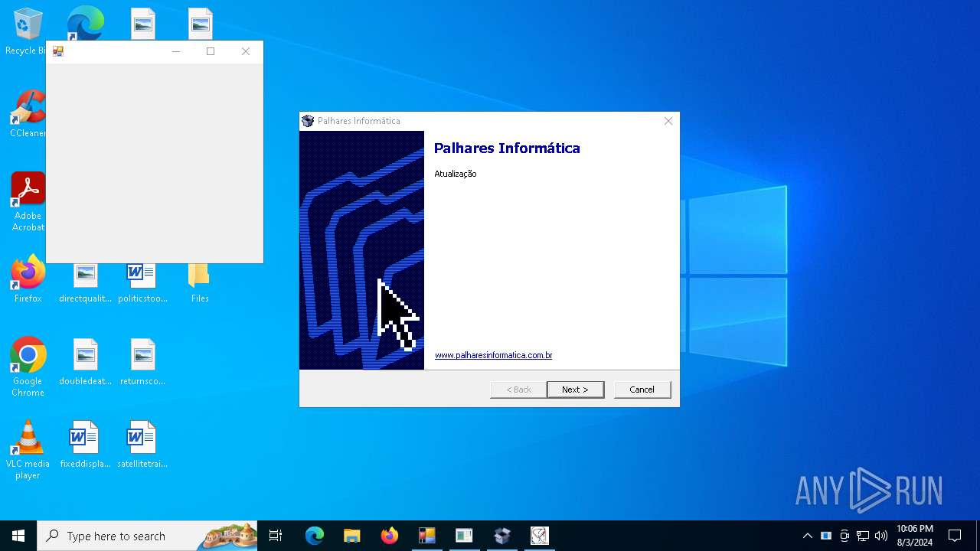The image size is (980, 551).
Task: Click Cancel in Palhares Informática installer
Action: [x=642, y=390]
